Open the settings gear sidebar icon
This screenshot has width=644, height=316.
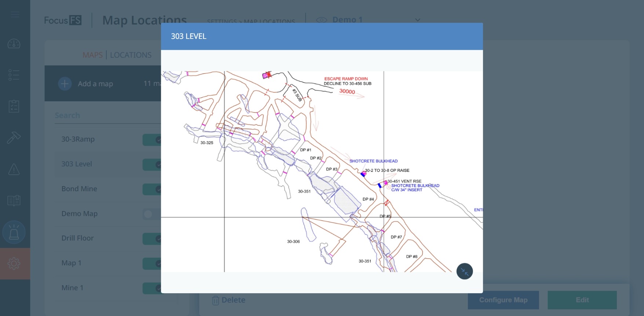[x=14, y=264]
